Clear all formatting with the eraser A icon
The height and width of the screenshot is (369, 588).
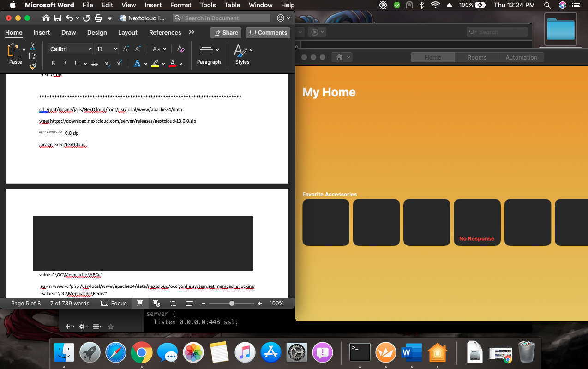click(x=181, y=49)
